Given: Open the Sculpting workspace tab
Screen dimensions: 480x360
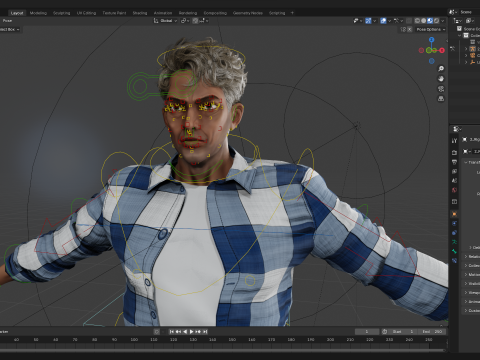Looking at the screenshot, I should [62, 13].
